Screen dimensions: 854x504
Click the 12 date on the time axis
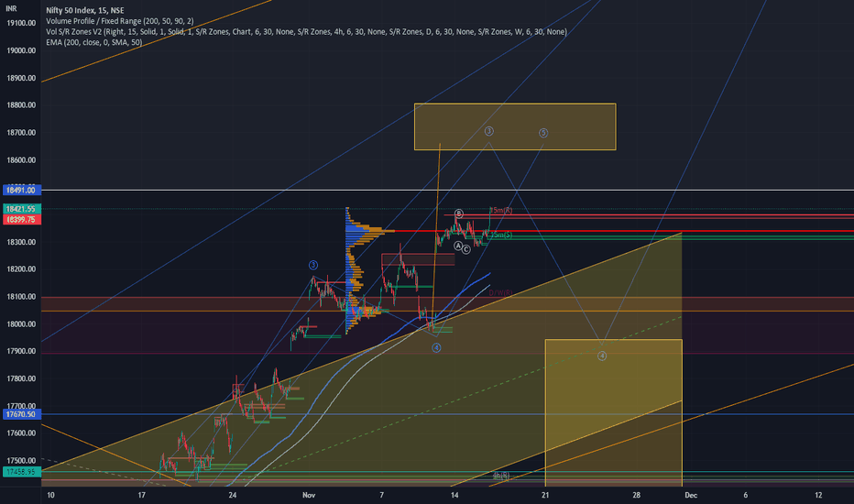[x=818, y=495]
